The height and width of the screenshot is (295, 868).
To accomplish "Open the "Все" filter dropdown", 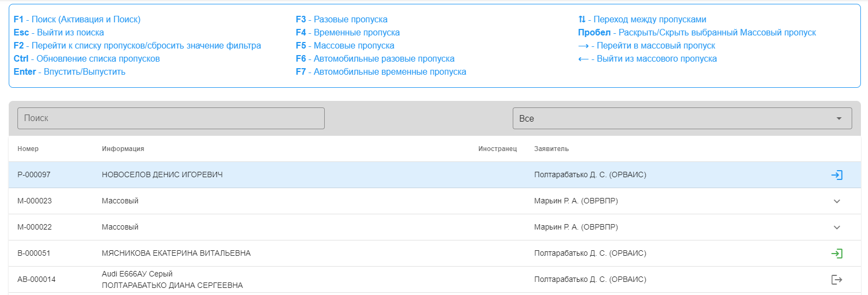I will click(x=682, y=118).
